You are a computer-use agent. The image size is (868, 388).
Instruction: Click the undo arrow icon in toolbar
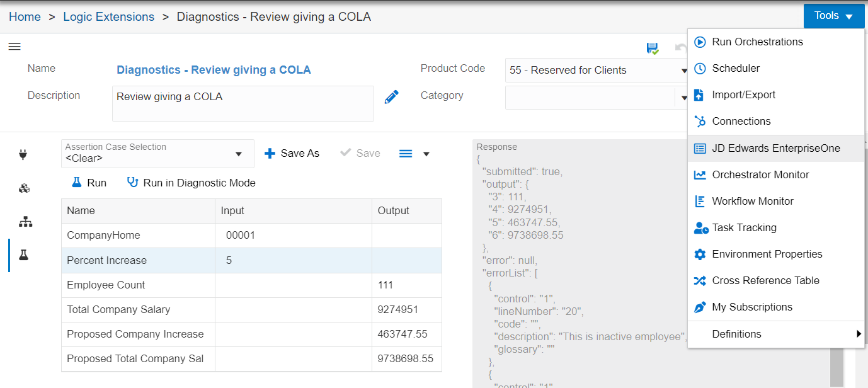(680, 48)
